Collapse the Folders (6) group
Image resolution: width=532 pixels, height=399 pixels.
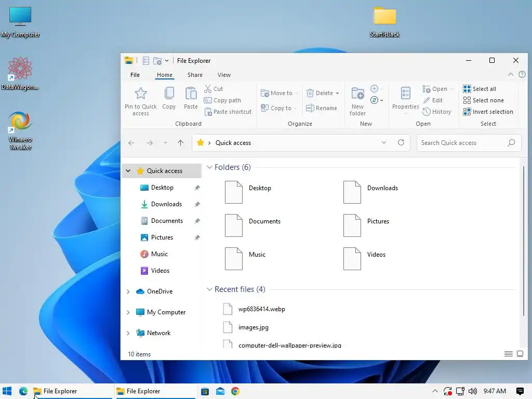209,167
